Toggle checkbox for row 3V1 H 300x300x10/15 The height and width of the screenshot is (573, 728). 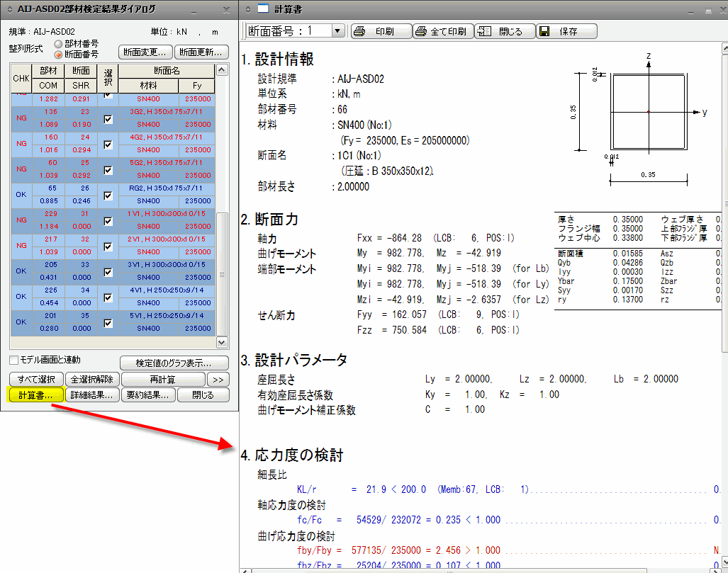pyautogui.click(x=108, y=273)
